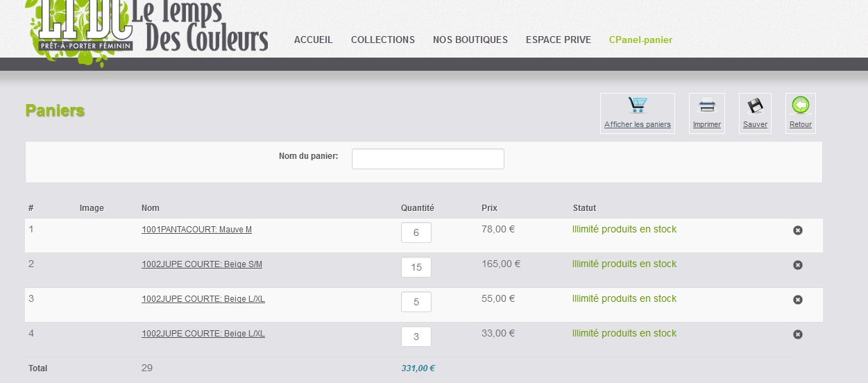Viewport: 868px width, 383px height.
Task: Click the total quantity 29
Action: 147,368
